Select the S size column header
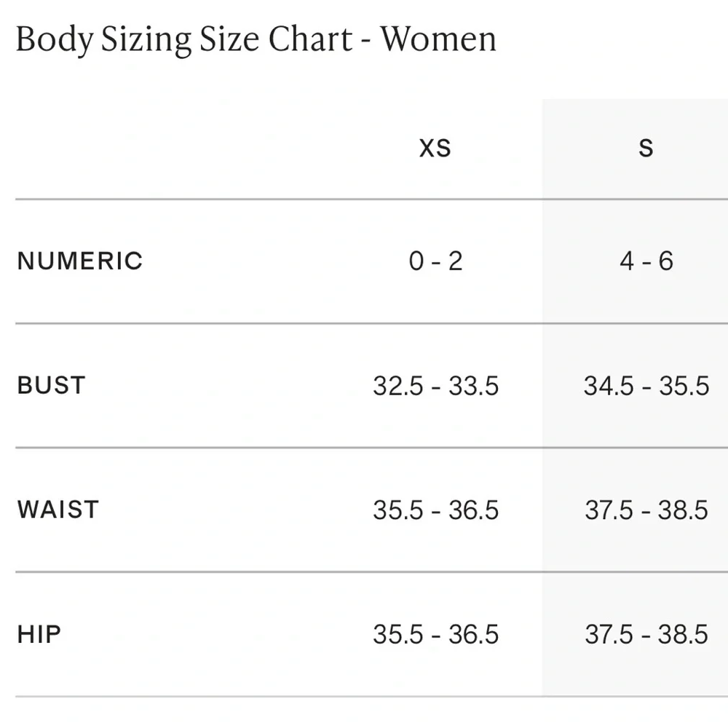 click(x=646, y=149)
